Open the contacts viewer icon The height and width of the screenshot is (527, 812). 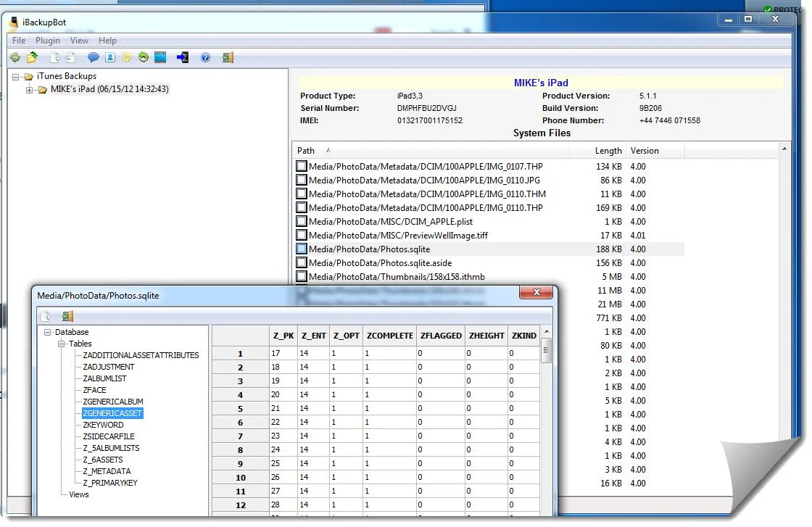click(110, 58)
